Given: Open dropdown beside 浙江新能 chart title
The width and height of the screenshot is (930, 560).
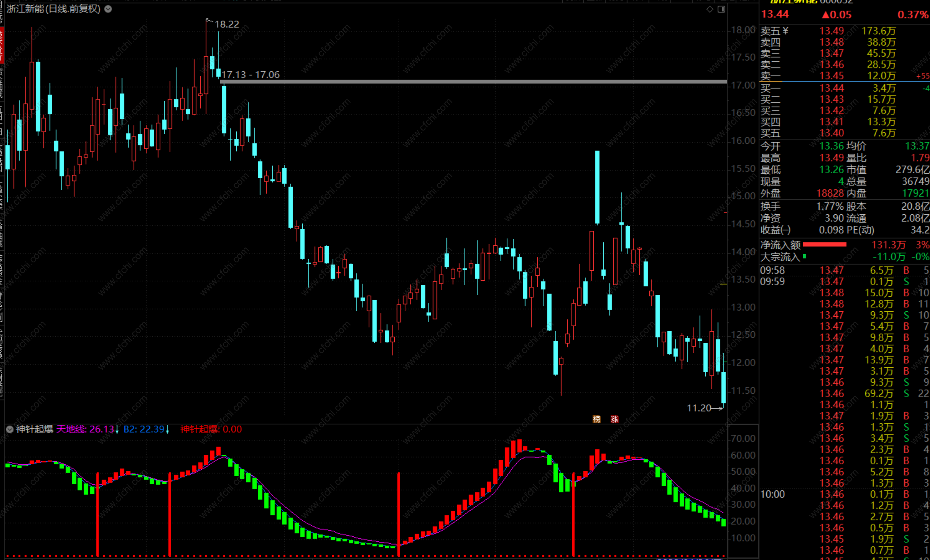Looking at the screenshot, I should pyautogui.click(x=108, y=9).
